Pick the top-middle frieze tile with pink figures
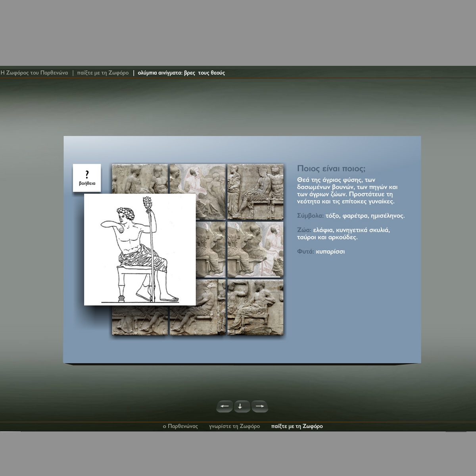The width and height of the screenshot is (476, 476). pos(198,192)
